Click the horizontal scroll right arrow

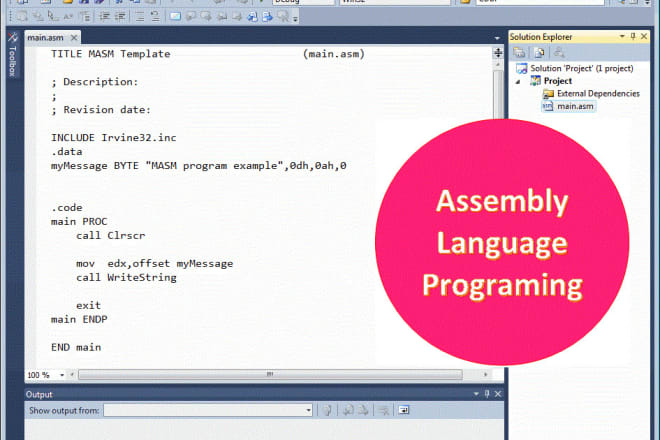(x=485, y=374)
